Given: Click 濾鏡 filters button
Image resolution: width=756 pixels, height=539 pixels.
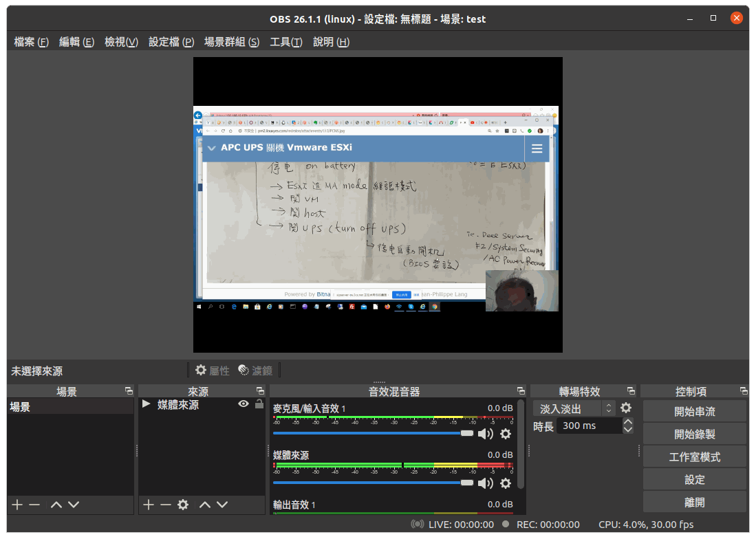Looking at the screenshot, I should click(x=255, y=371).
